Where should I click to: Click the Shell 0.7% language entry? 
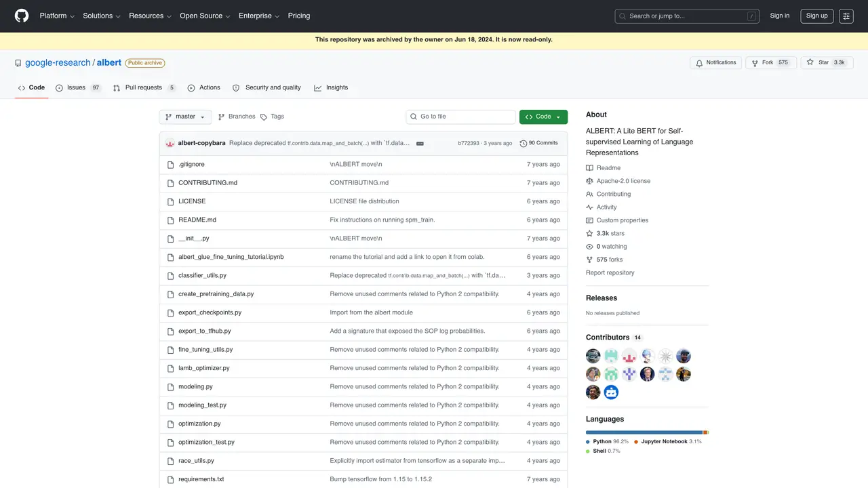tap(603, 451)
